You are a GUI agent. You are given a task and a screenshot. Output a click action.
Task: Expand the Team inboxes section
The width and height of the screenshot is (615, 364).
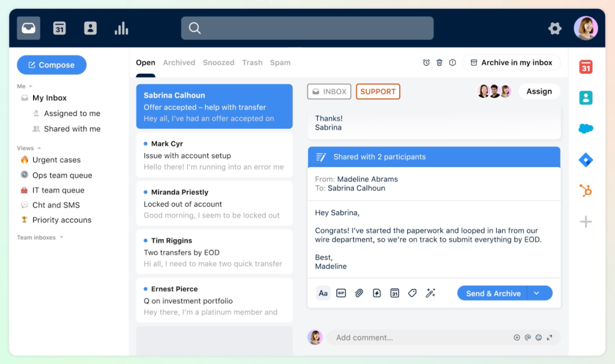61,238
